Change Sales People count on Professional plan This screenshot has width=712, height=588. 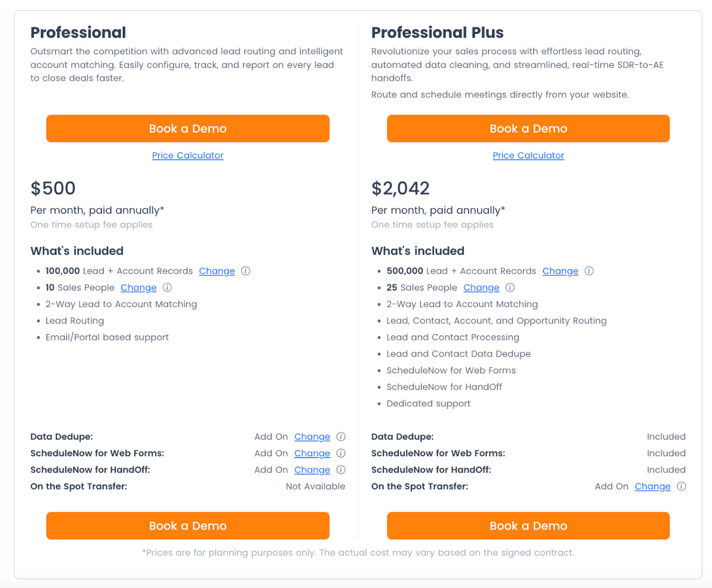pos(139,288)
